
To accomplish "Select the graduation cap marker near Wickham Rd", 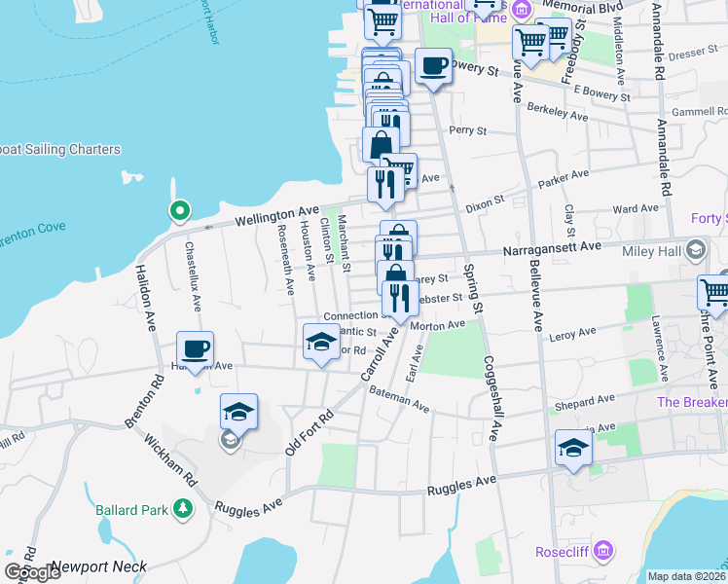I will (x=238, y=413).
